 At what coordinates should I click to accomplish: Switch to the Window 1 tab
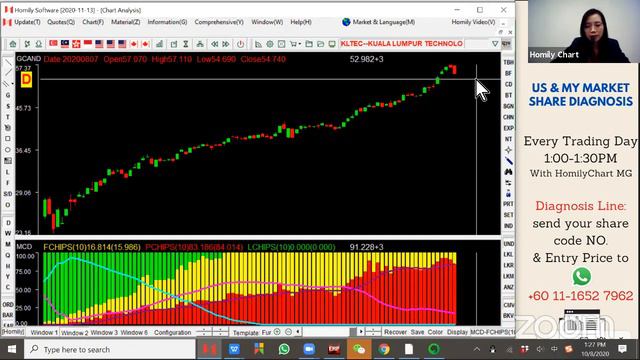click(x=44, y=333)
